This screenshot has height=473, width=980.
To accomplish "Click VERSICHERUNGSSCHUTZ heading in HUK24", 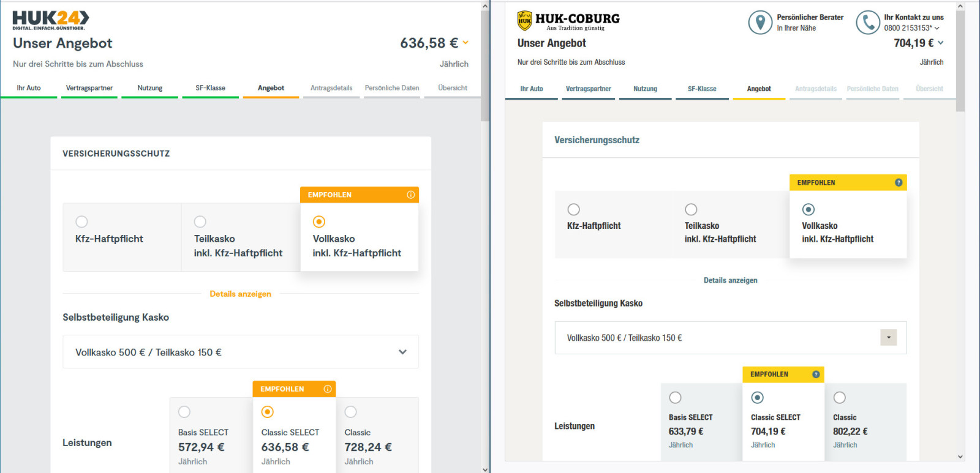I will 116,154.
